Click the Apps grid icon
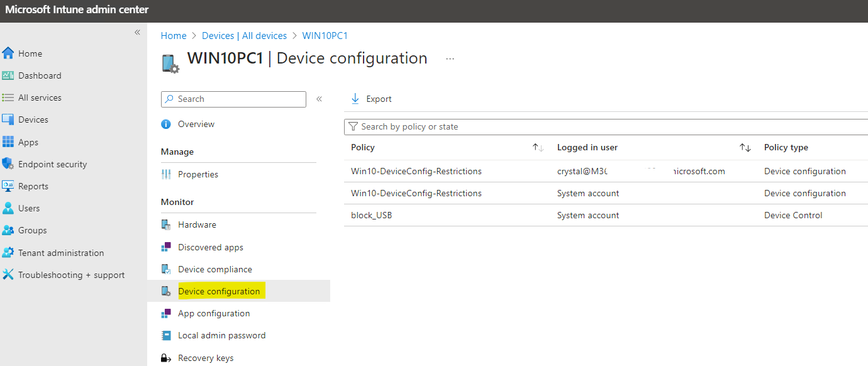 point(8,142)
